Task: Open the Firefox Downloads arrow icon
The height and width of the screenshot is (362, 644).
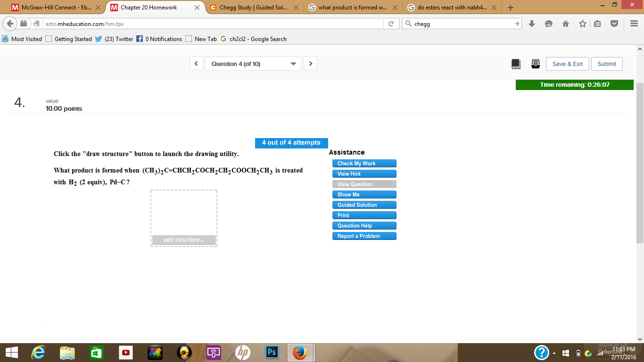Action: (532, 23)
